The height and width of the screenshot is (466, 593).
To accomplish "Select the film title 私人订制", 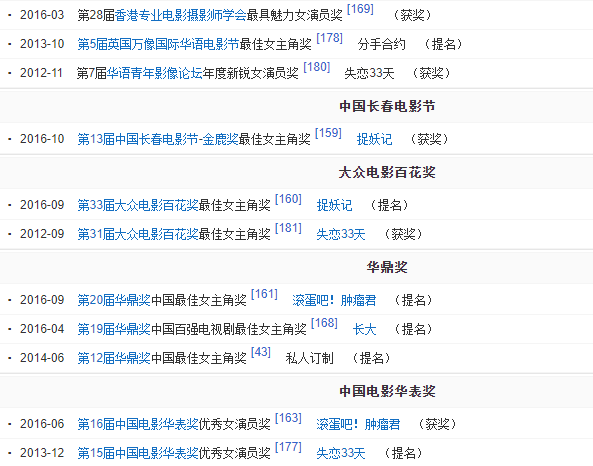I will 309,358.
